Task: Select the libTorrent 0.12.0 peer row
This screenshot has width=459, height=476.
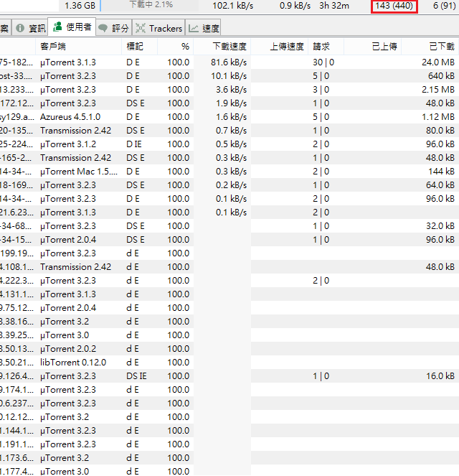Action: pyautogui.click(x=229, y=363)
